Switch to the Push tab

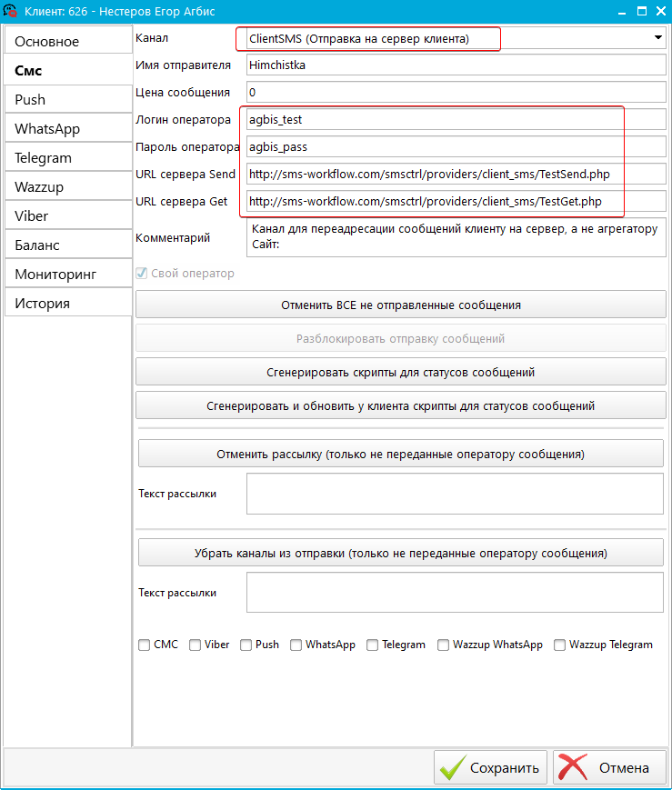coord(68,99)
